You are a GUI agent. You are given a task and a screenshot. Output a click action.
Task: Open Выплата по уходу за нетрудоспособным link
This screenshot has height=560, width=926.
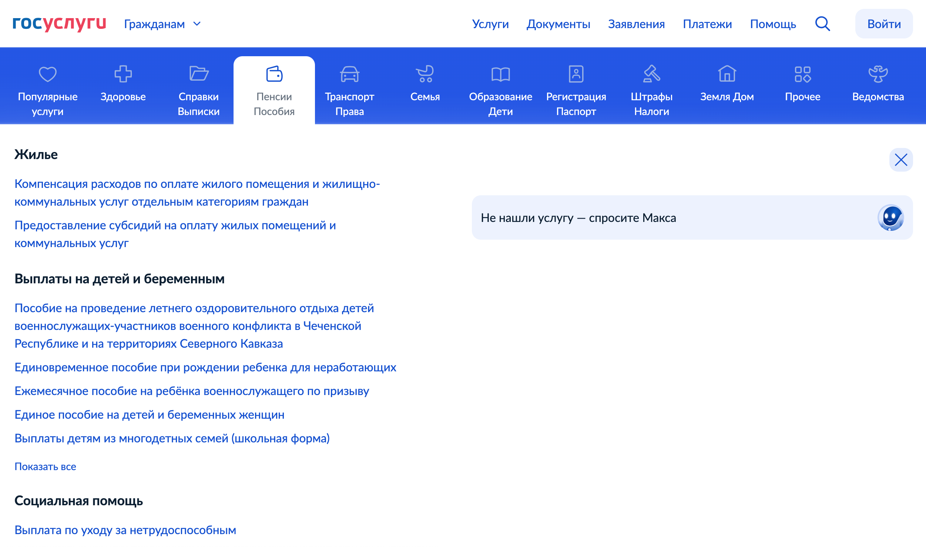click(125, 530)
